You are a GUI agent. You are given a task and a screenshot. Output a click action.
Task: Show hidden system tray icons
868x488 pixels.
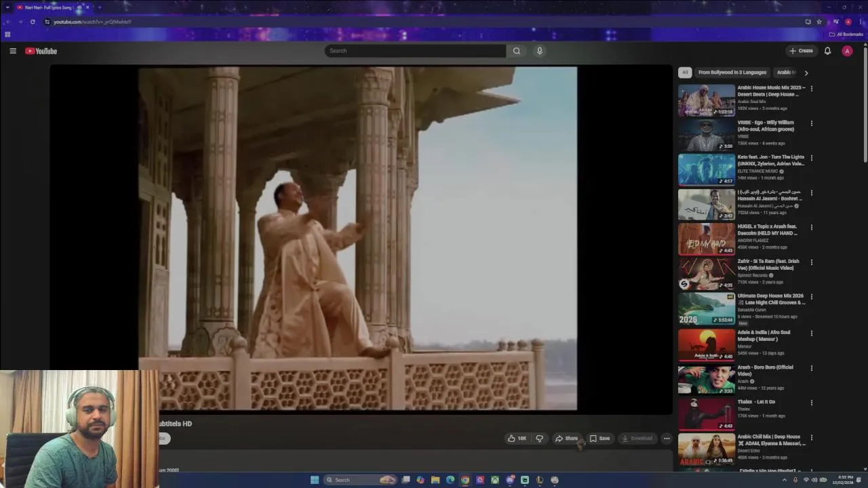pyautogui.click(x=785, y=480)
